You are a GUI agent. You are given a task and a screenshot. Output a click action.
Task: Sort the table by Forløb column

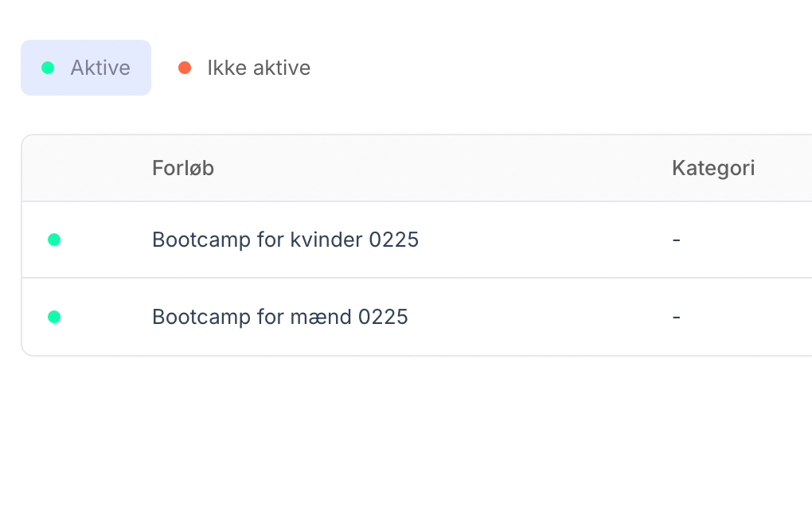183,168
